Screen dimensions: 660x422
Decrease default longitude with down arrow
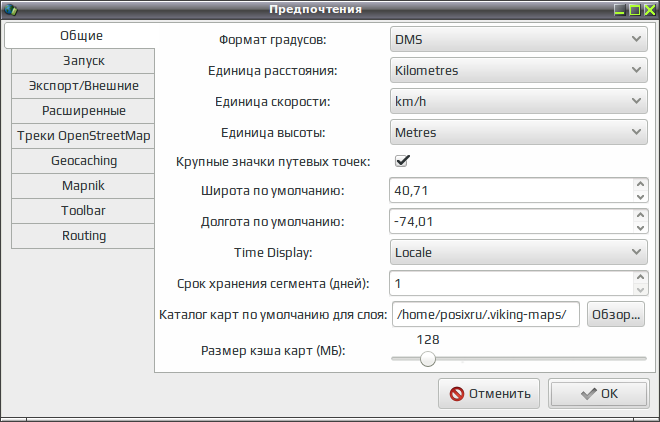point(641,228)
